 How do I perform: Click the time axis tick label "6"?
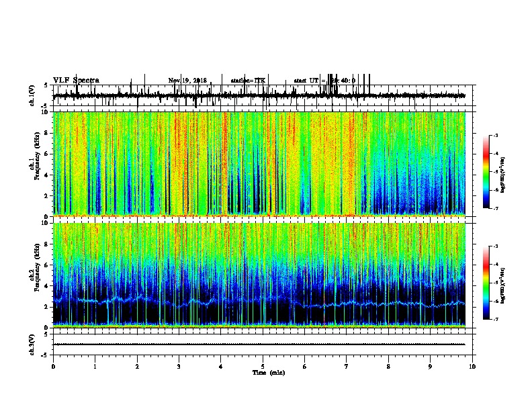point(305,367)
